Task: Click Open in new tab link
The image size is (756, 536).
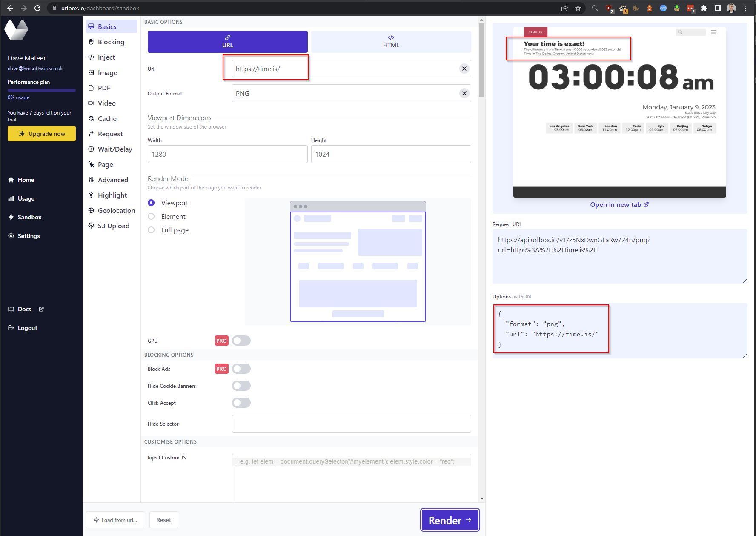Action: (x=619, y=205)
